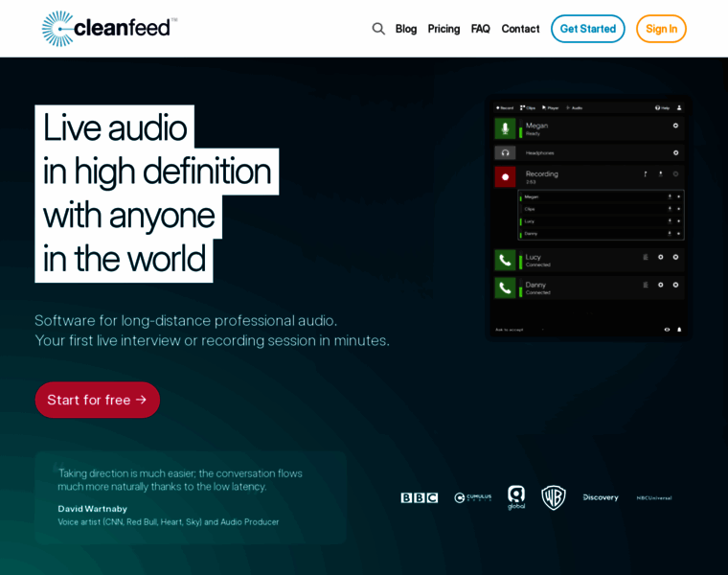
Task: Click the user profile icon in app toolbar
Action: point(679,107)
